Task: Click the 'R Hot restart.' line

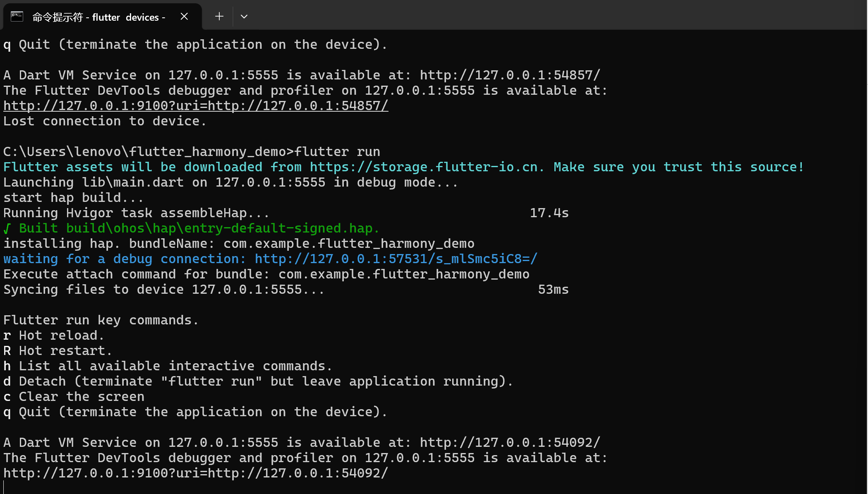Action: [x=57, y=351]
